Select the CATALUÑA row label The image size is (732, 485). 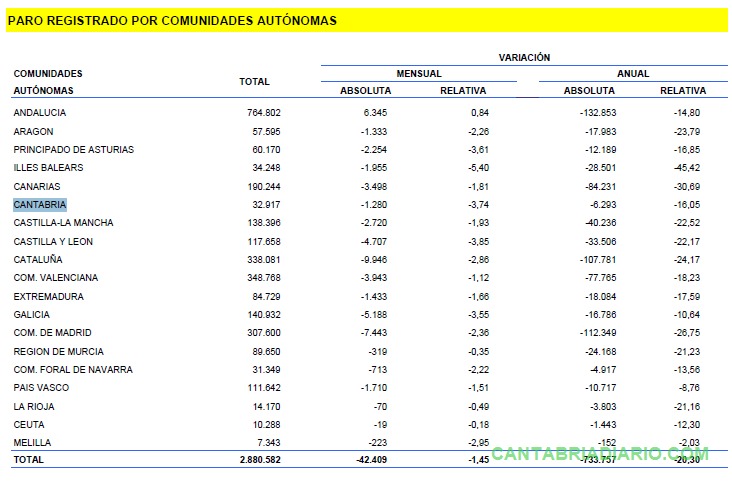pos(38,260)
